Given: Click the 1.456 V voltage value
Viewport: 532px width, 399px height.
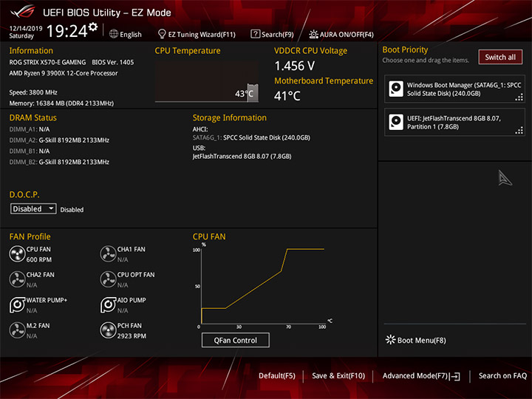Looking at the screenshot, I should [295, 66].
